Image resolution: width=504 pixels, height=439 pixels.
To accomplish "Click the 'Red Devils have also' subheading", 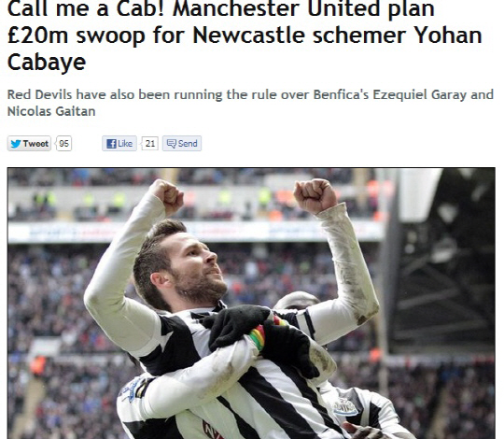I will pyautogui.click(x=250, y=103).
